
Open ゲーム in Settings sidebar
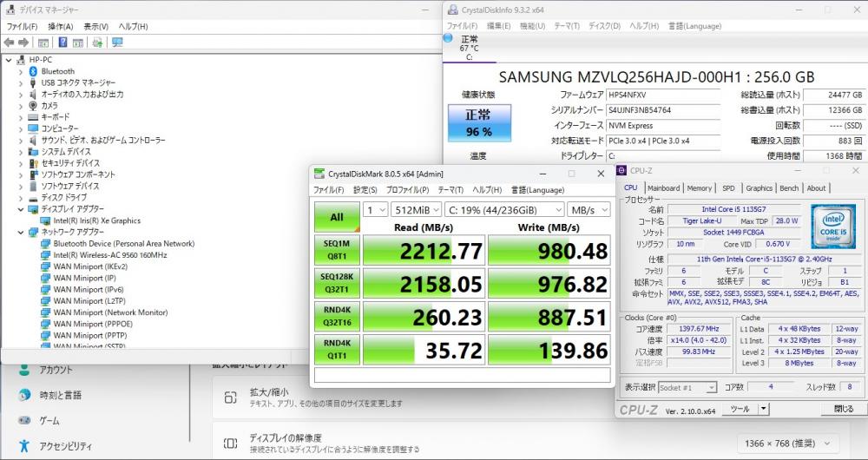[49, 421]
